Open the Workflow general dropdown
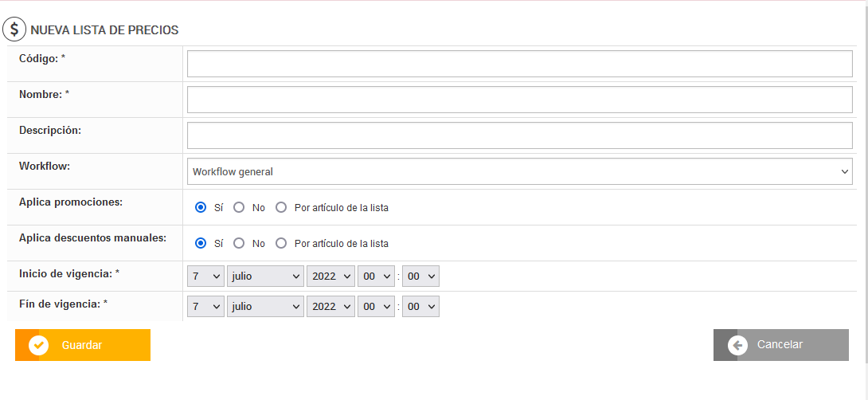Viewport: 868px width, 400px height. coord(519,171)
